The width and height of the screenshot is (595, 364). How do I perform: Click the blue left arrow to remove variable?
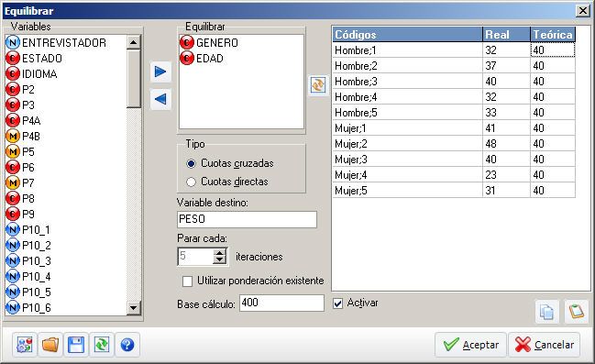click(x=160, y=99)
